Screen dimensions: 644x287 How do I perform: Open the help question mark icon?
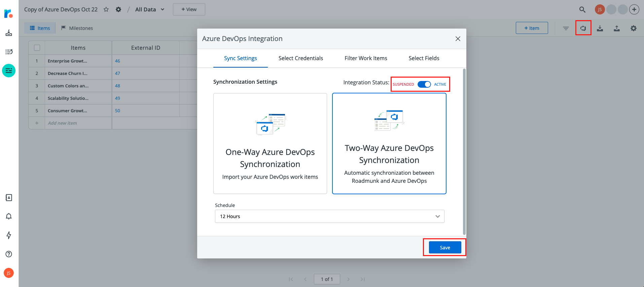(x=9, y=254)
